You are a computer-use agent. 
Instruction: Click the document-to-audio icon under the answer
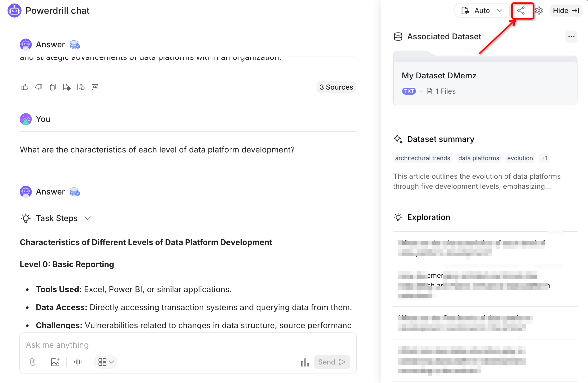pos(67,87)
